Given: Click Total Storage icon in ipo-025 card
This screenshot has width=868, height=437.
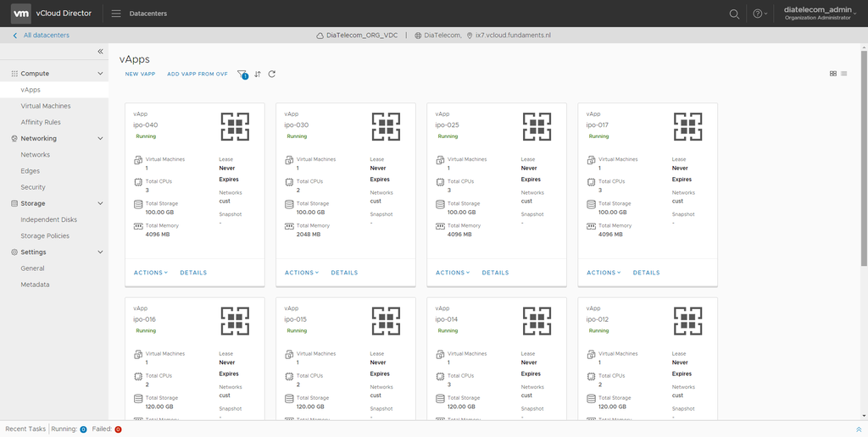Looking at the screenshot, I should [x=440, y=204].
